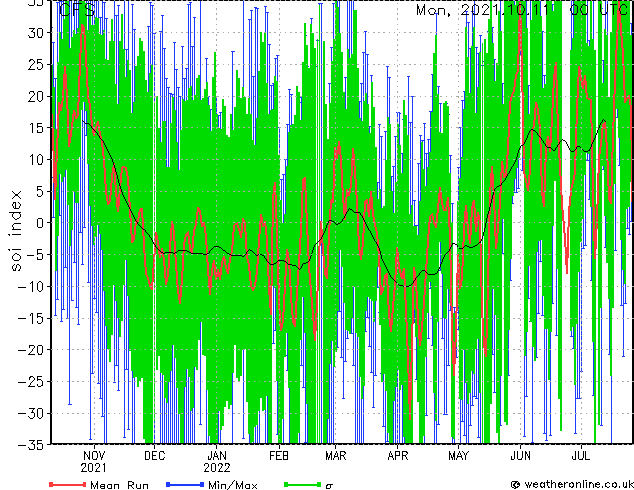This screenshot has height=490, width=634.
Task: Click the '2021' year label under NOV
Action: [93, 468]
